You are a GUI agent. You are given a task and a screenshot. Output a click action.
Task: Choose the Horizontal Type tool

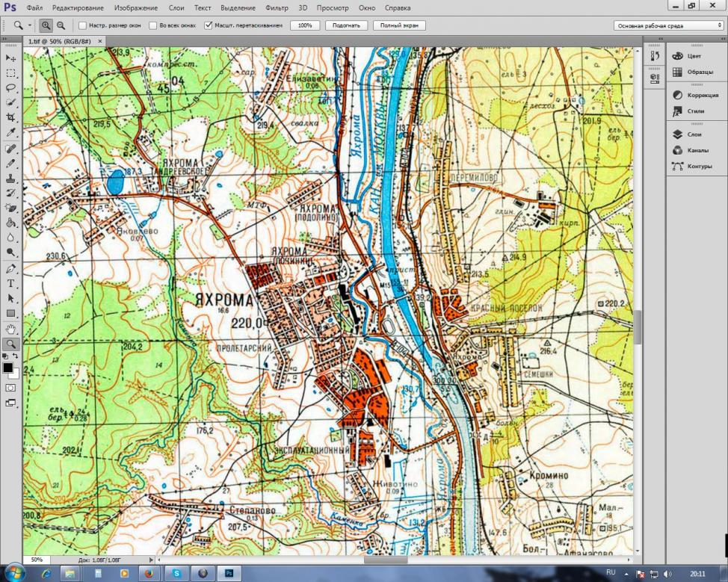[10, 283]
